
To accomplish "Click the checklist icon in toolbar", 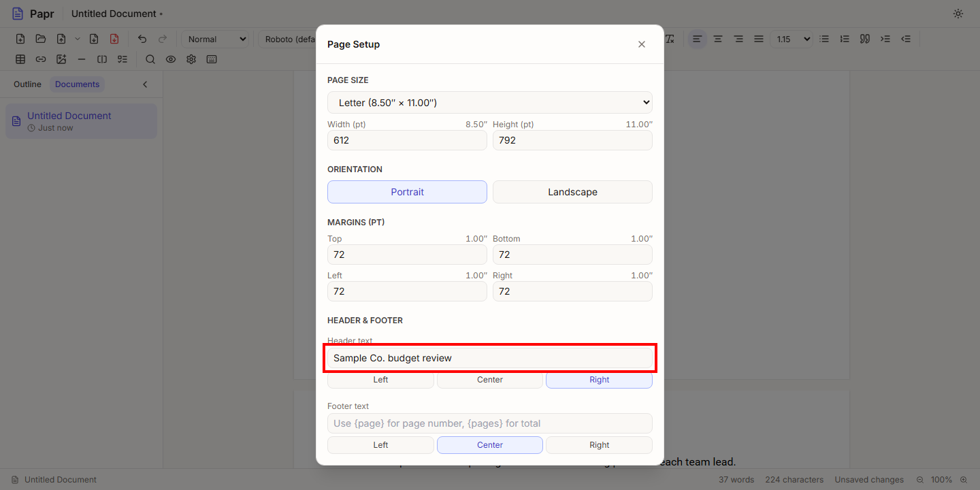I will (122, 59).
